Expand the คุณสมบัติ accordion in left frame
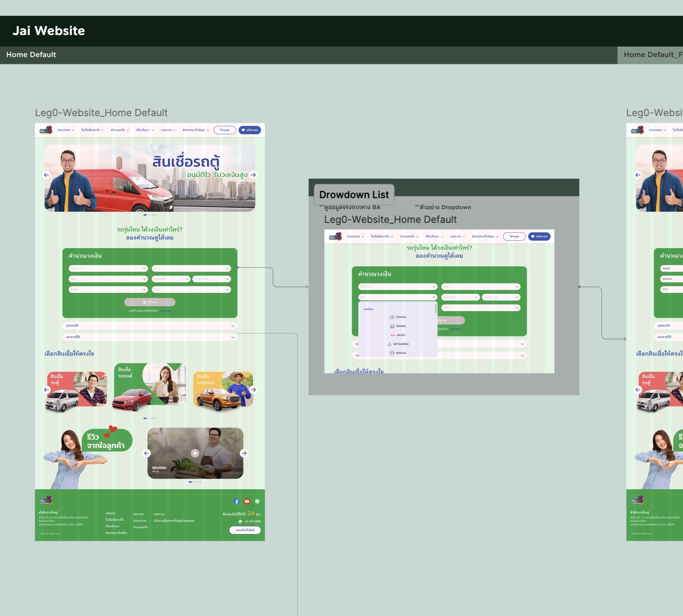Screen dimensions: 683x616 [x=150, y=326]
